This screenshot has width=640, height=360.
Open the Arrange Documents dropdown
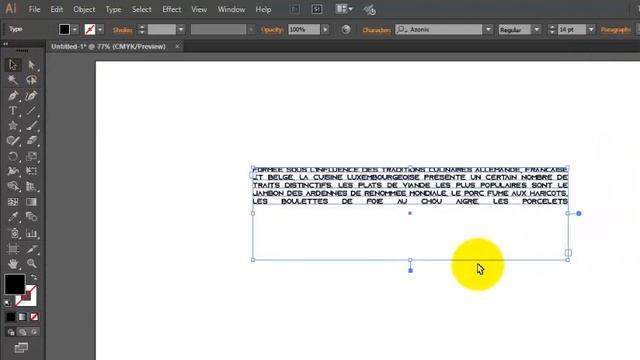click(344, 9)
